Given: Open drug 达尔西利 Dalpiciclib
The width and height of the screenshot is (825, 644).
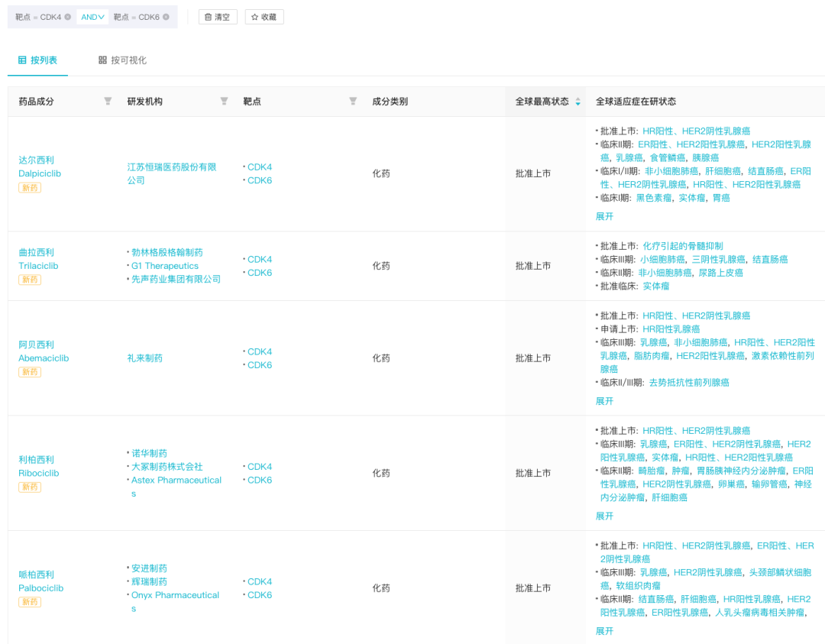Looking at the screenshot, I should pyautogui.click(x=40, y=167).
